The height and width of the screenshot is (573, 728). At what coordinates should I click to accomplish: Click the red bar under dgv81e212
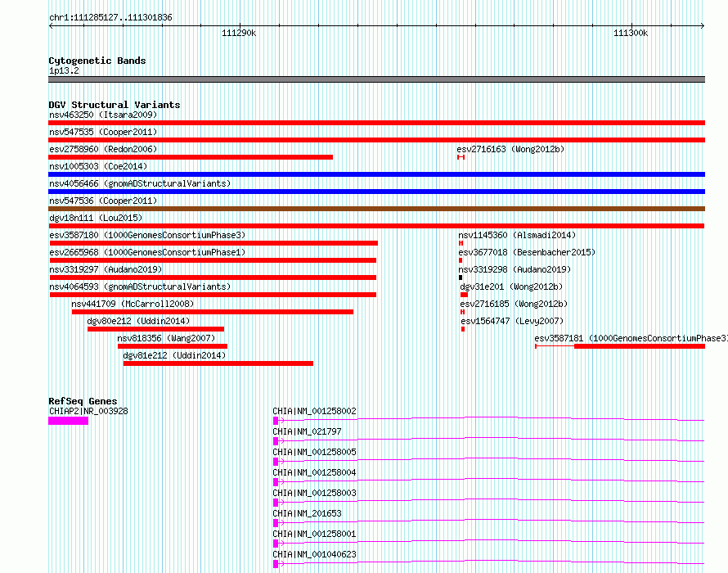point(218,363)
